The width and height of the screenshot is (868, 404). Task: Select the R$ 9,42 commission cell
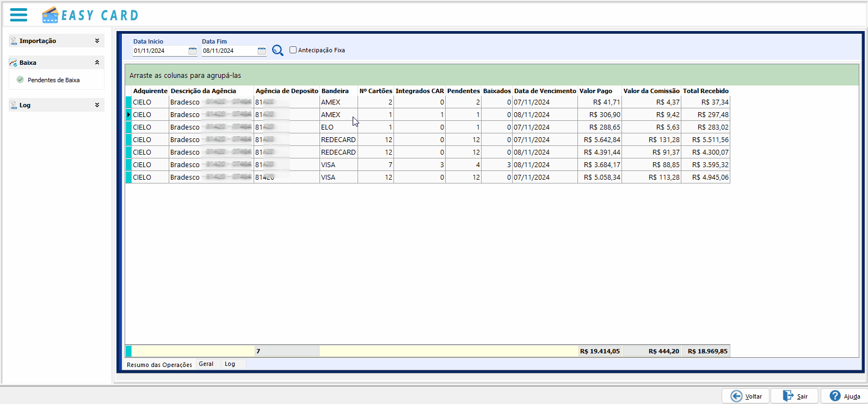pos(651,115)
